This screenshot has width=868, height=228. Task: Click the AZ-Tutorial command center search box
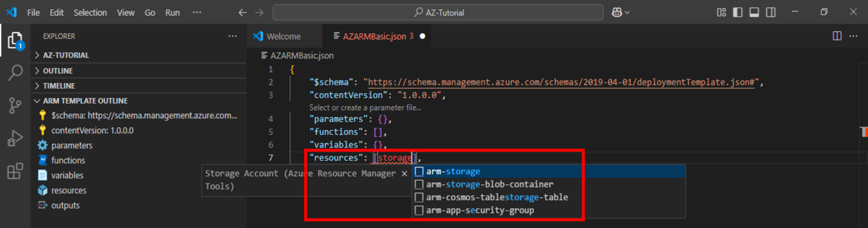[x=439, y=12]
